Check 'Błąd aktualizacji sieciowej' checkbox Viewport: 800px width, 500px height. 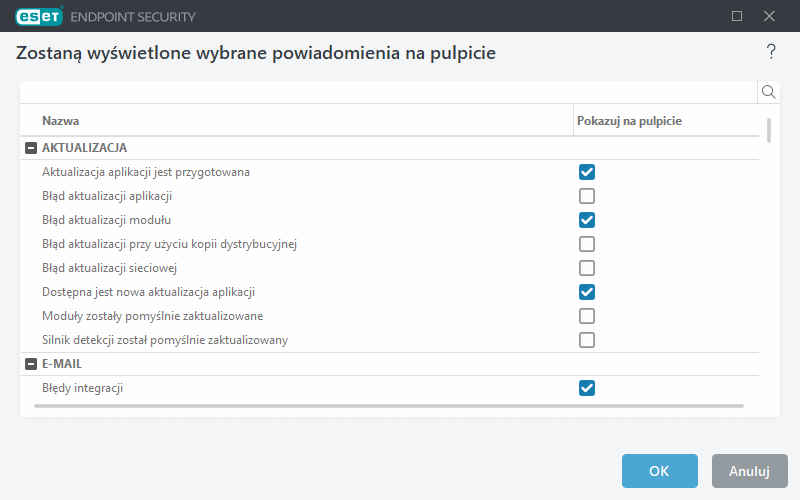(587, 268)
